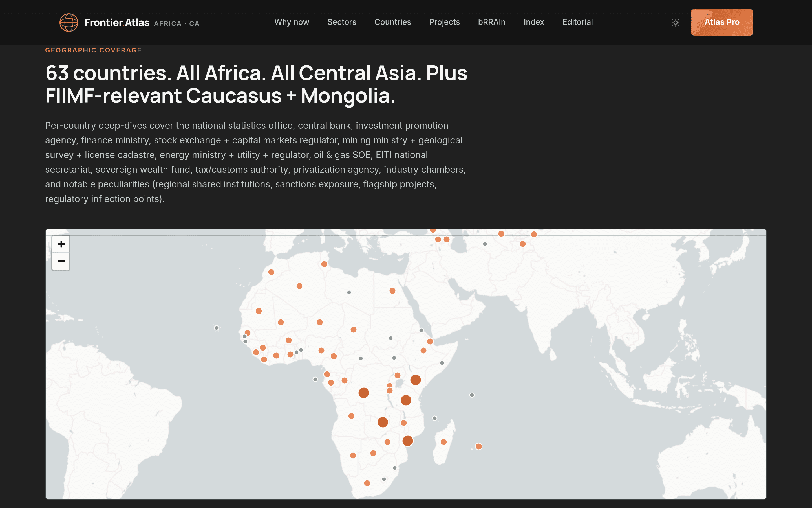Select the Sao Tome marker in Gulf of Guinea
The width and height of the screenshot is (812, 508).
point(315,379)
